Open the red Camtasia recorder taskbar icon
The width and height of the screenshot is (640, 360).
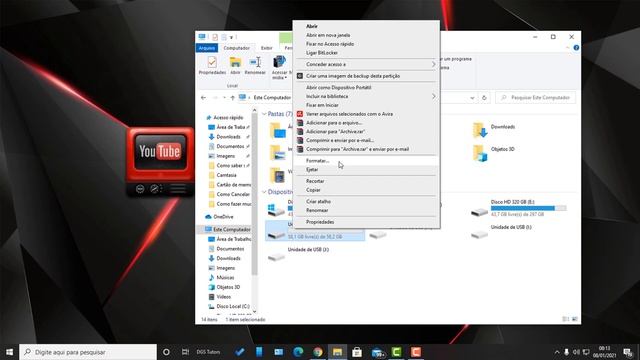[x=416, y=352]
